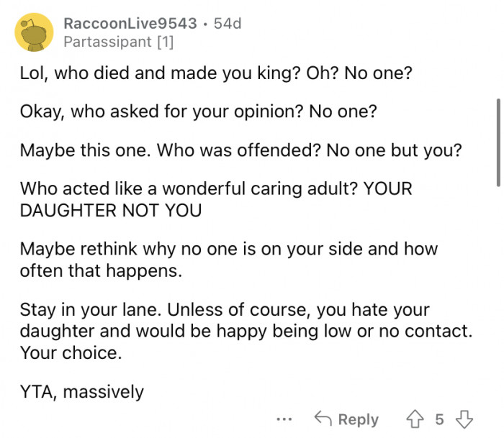Click the 'YTA, massively' verdict text

coord(81,392)
